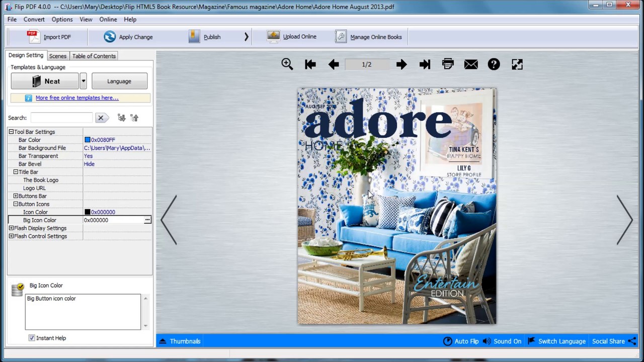Open the View menu

pos(86,19)
